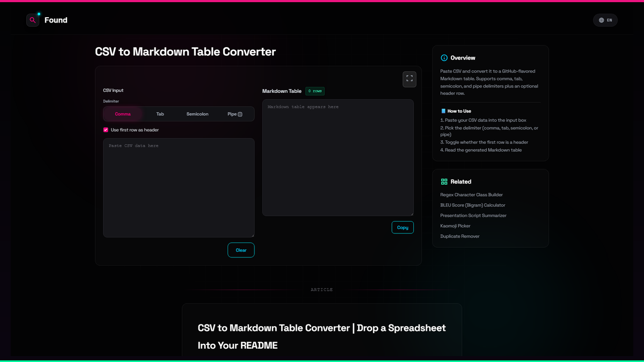Focus the 'Paste CSV data here' input box
Image resolution: width=644 pixels, height=362 pixels.
tap(179, 188)
